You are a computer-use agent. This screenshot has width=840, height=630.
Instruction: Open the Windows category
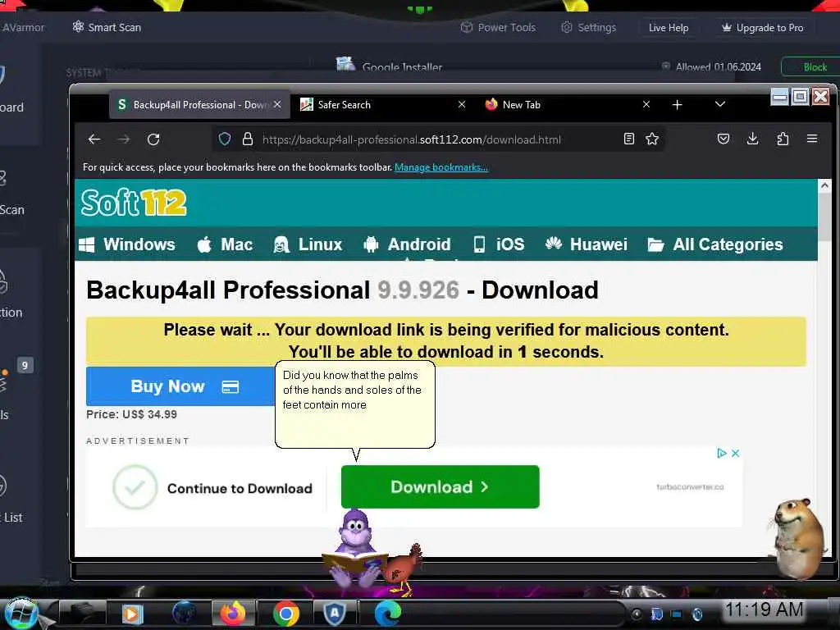click(x=127, y=244)
